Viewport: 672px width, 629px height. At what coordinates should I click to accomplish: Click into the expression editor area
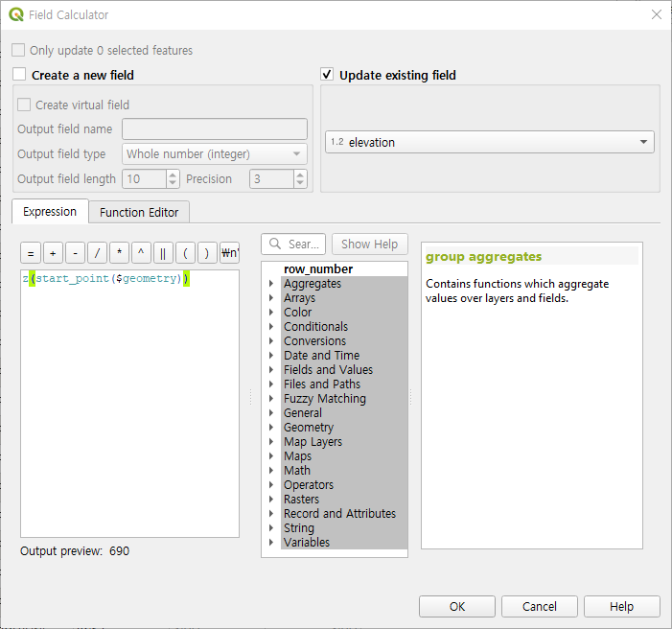tap(129, 404)
